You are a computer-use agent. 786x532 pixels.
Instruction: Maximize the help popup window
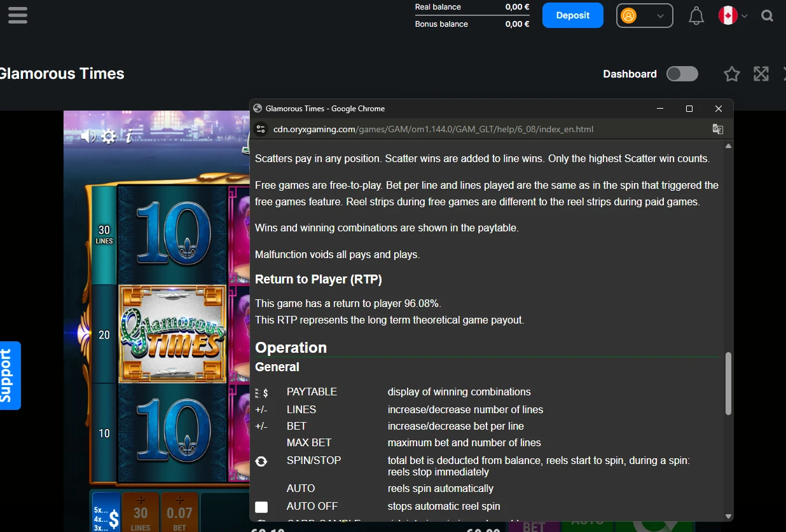pyautogui.click(x=689, y=109)
